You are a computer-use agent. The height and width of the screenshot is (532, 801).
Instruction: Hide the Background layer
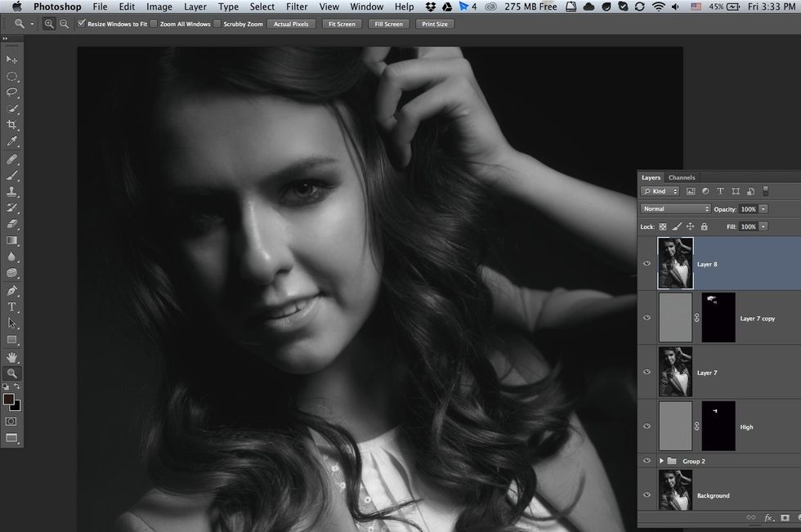(647, 495)
